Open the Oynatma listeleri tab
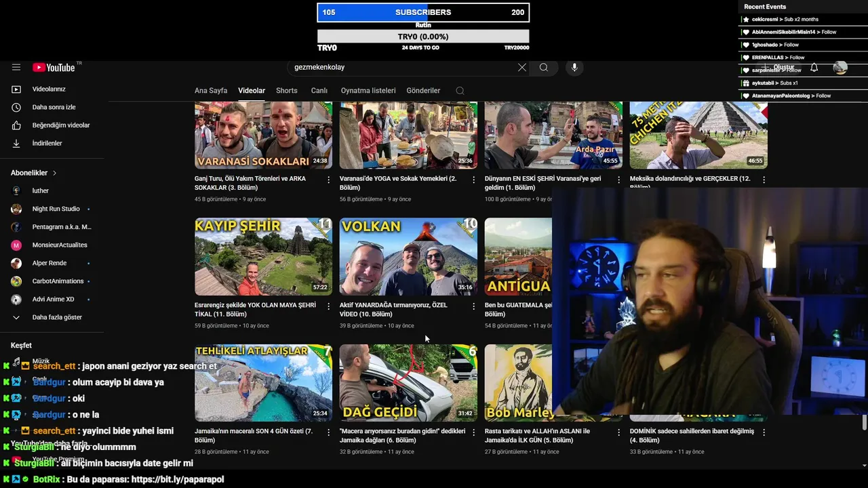This screenshot has height=488, width=868. pos(368,90)
